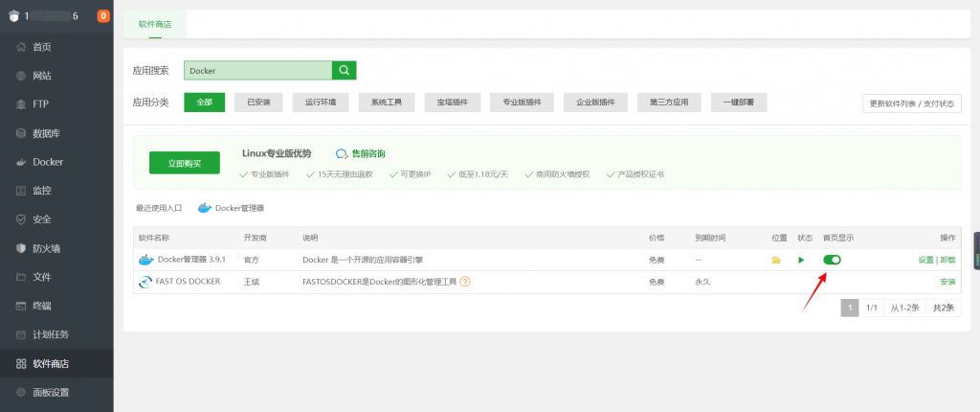The width and height of the screenshot is (980, 412).
Task: Toggle Docker管理器 首页显示 switch
Action: tap(832, 260)
